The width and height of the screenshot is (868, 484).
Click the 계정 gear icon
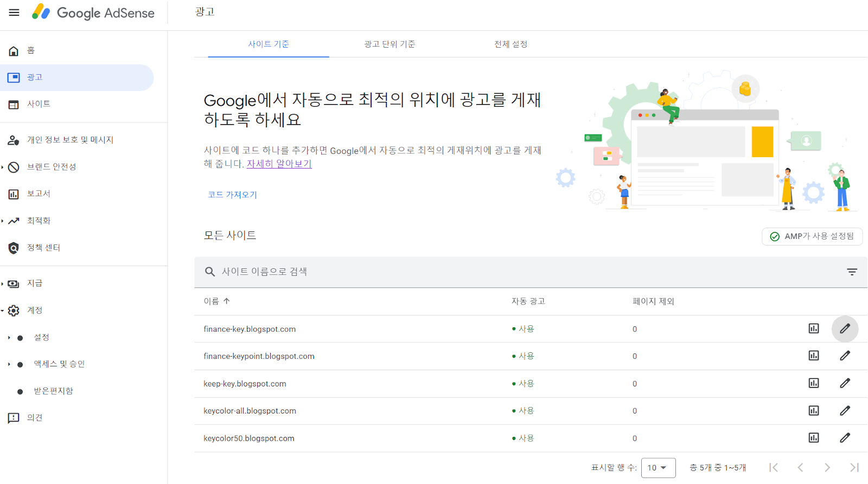tap(14, 311)
